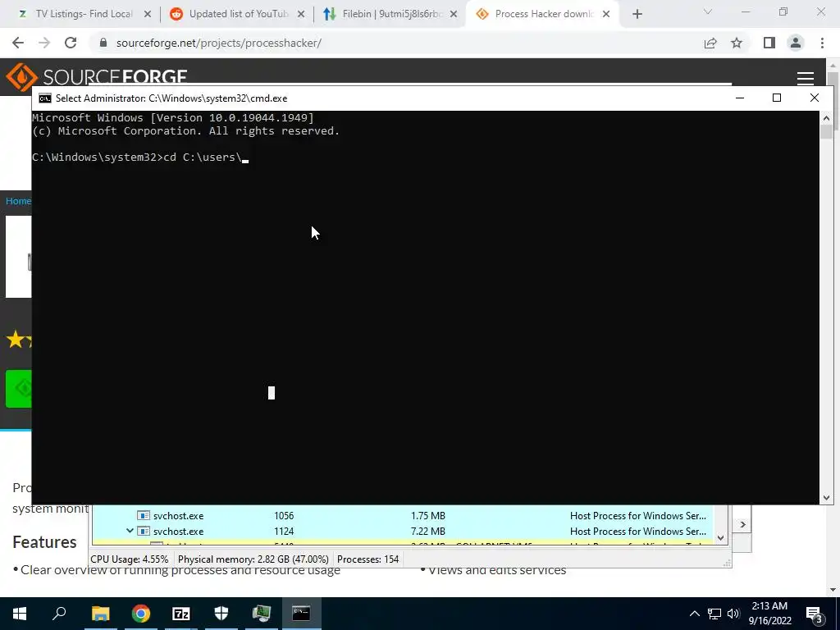Click the Home breadcrumb link
Screen dimensions: 840x630
pos(18,201)
